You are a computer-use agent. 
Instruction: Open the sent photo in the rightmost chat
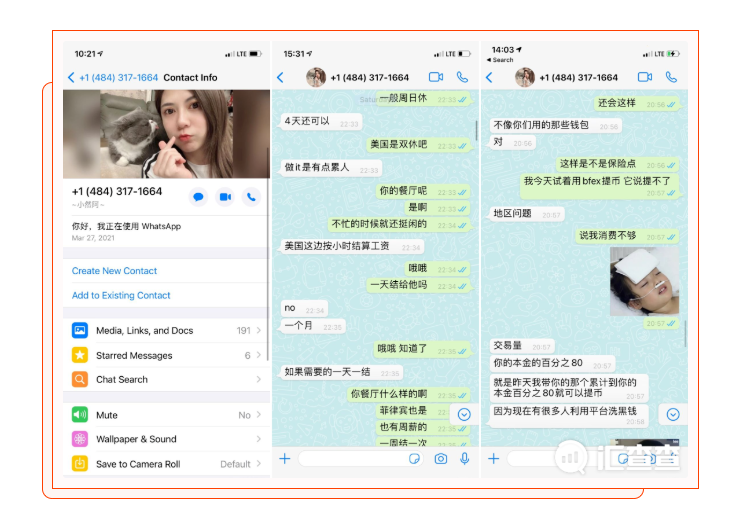point(644,281)
